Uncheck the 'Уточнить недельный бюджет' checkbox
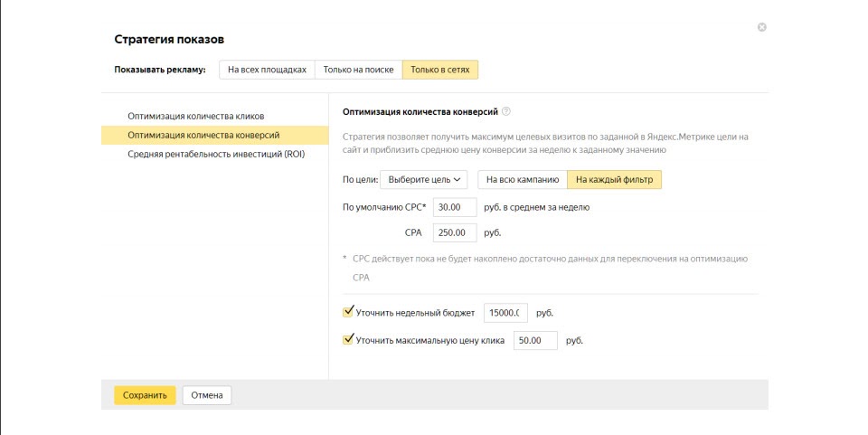This screenshot has height=435, width=868. [x=349, y=312]
